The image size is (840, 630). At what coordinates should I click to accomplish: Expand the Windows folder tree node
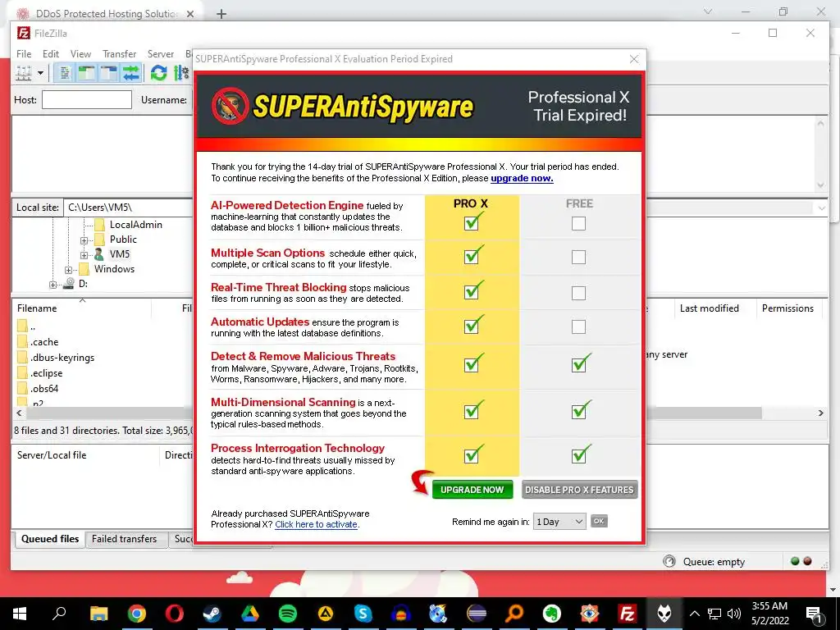pos(68,269)
